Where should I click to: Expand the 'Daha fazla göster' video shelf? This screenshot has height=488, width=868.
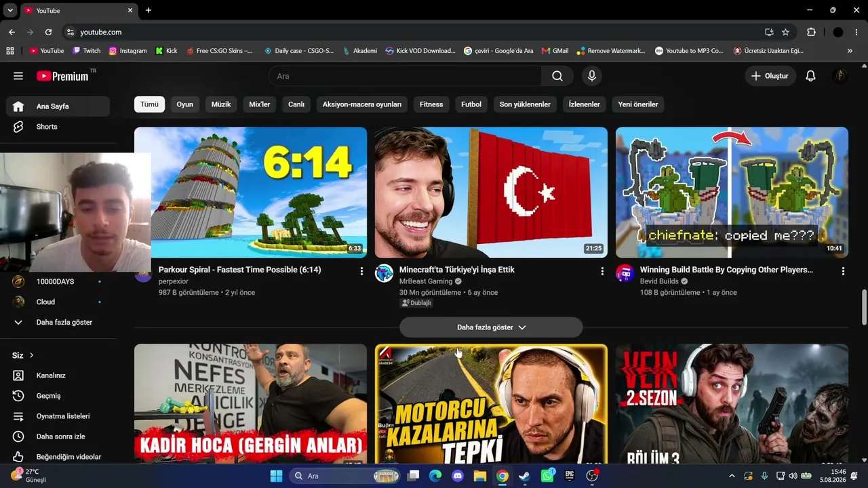pos(491,327)
